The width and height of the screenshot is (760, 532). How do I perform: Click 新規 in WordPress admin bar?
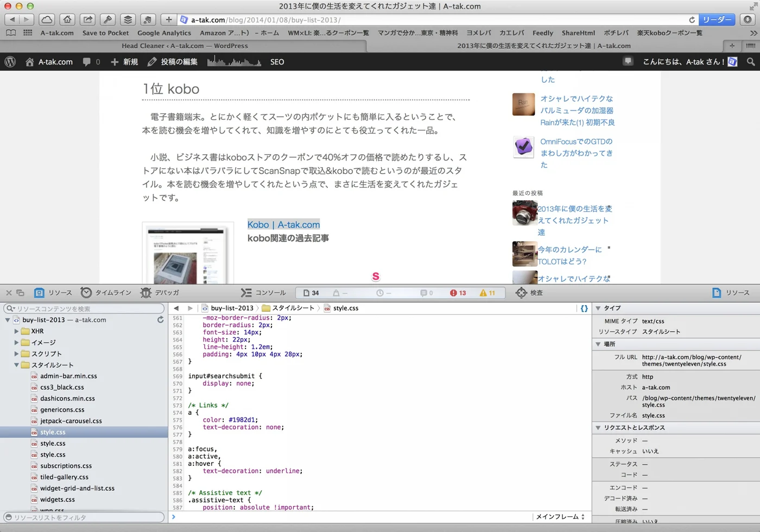(x=124, y=62)
